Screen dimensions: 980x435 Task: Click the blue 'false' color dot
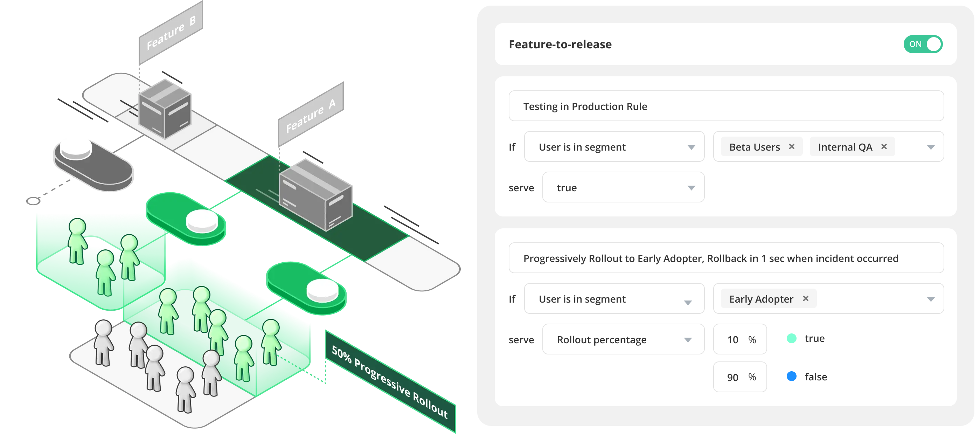click(x=791, y=377)
